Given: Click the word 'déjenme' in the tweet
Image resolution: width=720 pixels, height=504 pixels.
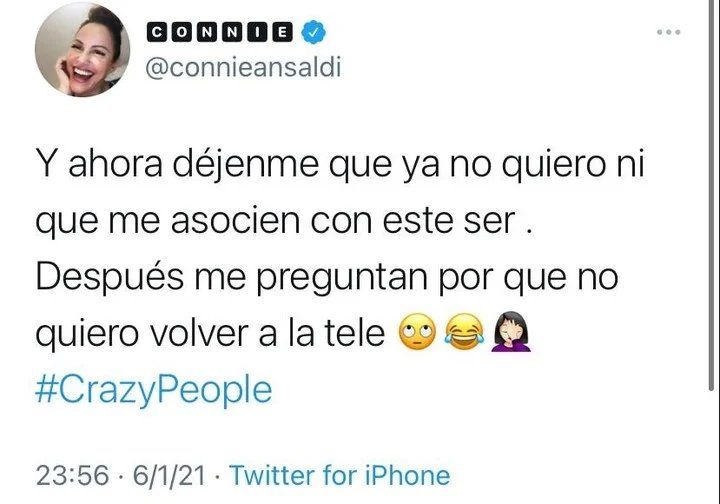Looking at the screenshot, I should (246, 165).
